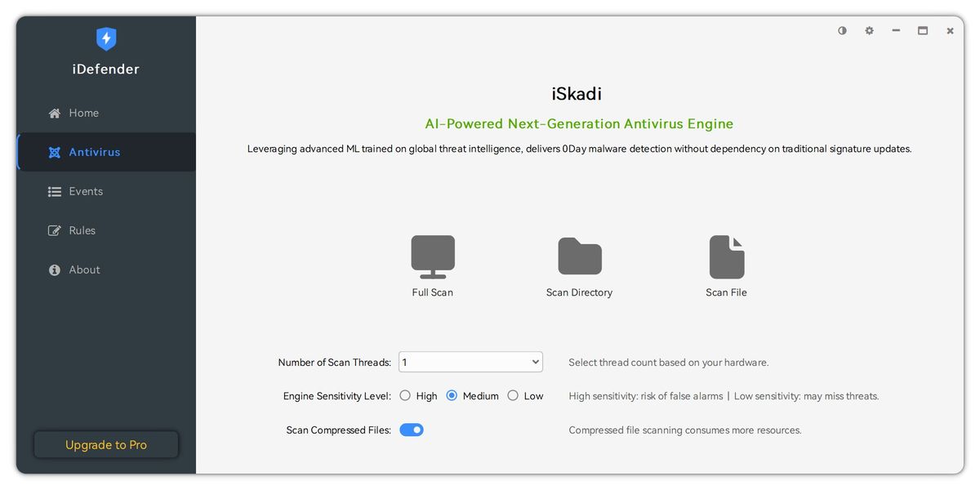Open the Events section in sidebar
This screenshot has height=490, width=980.
pos(86,192)
